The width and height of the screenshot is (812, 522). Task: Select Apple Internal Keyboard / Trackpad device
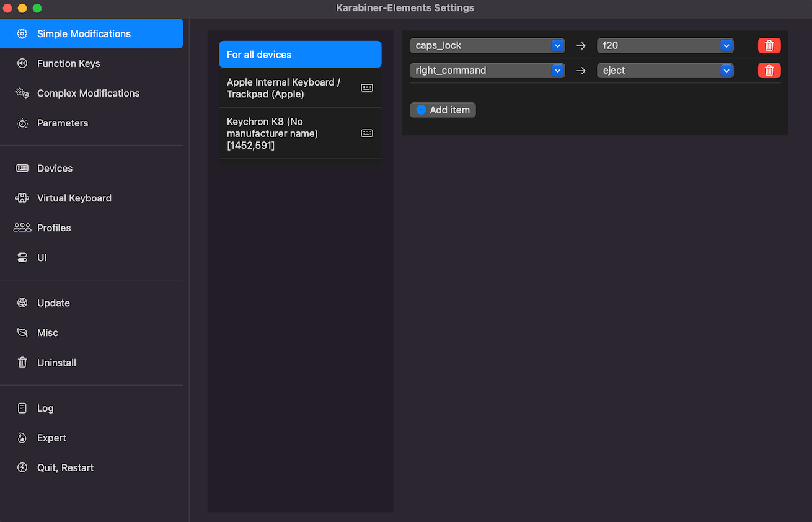[x=300, y=88]
